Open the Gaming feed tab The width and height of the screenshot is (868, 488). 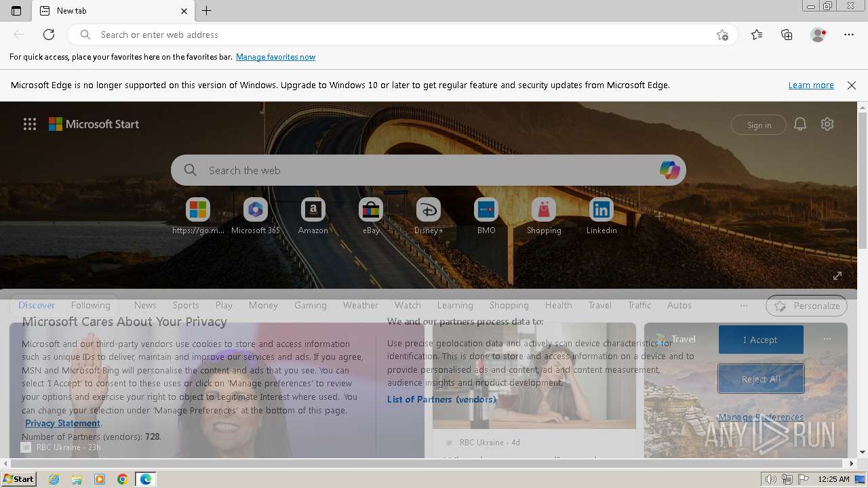[311, 306]
